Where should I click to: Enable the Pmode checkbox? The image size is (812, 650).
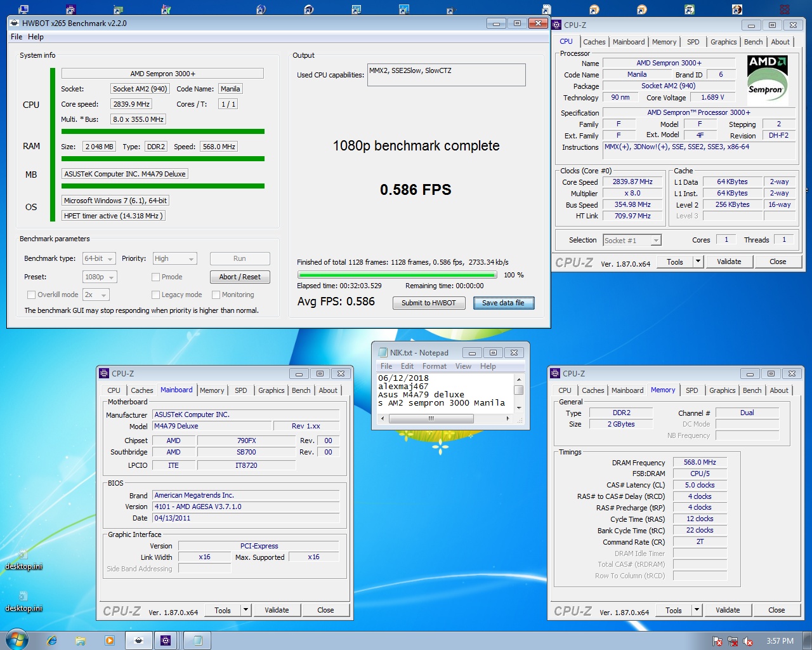coord(155,277)
